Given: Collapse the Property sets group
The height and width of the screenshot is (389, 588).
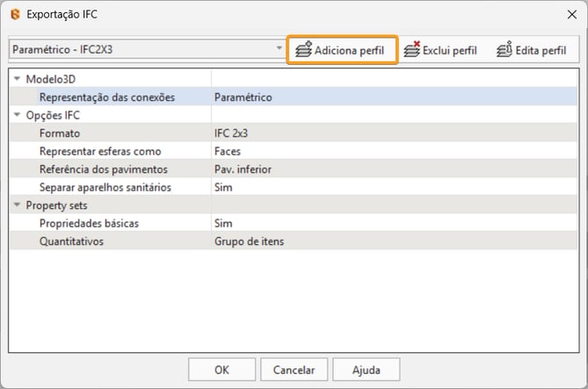Looking at the screenshot, I should point(17,205).
